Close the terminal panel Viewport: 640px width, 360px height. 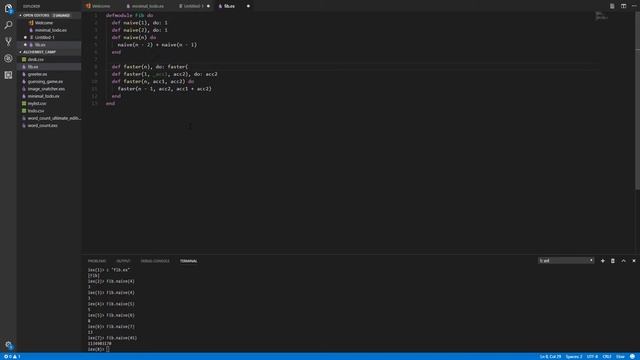pyautogui.click(x=634, y=261)
